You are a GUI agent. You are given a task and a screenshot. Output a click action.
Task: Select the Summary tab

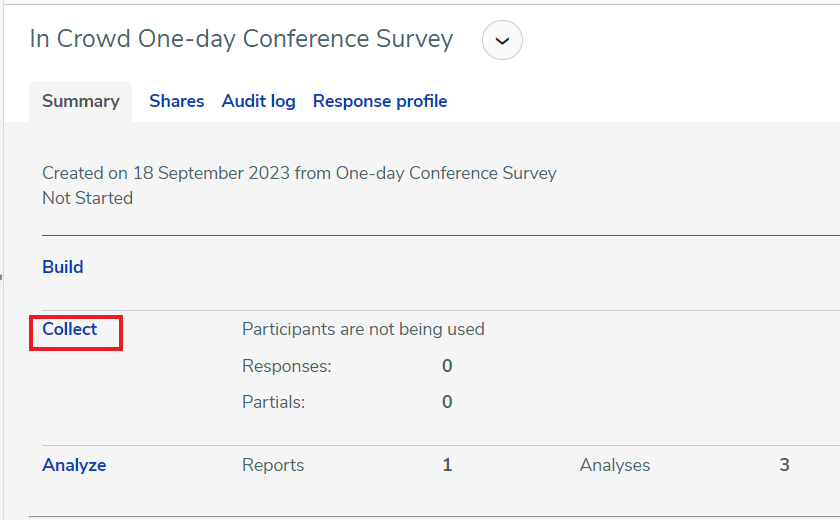[x=81, y=101]
